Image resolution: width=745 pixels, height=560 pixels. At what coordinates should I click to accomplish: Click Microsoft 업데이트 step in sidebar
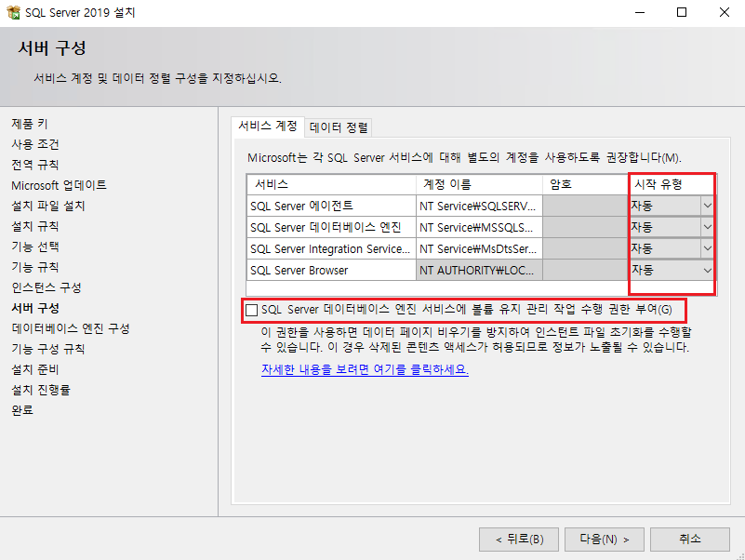(59, 185)
